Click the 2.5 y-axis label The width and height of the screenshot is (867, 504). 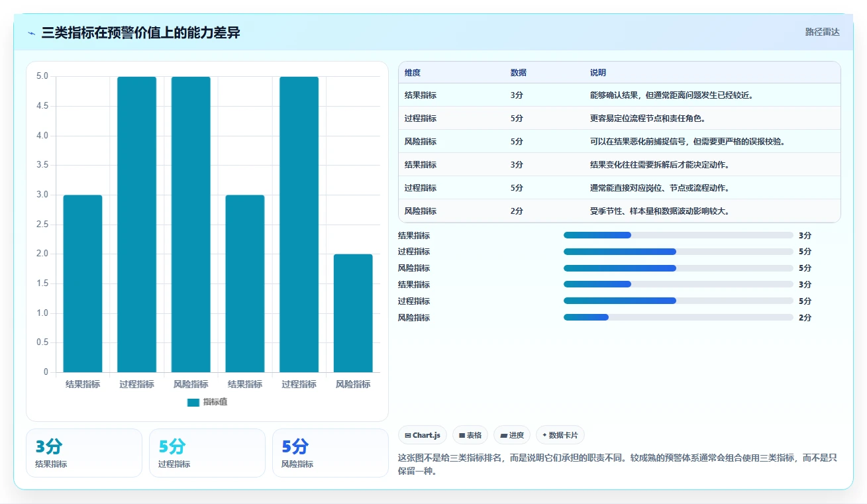42,225
